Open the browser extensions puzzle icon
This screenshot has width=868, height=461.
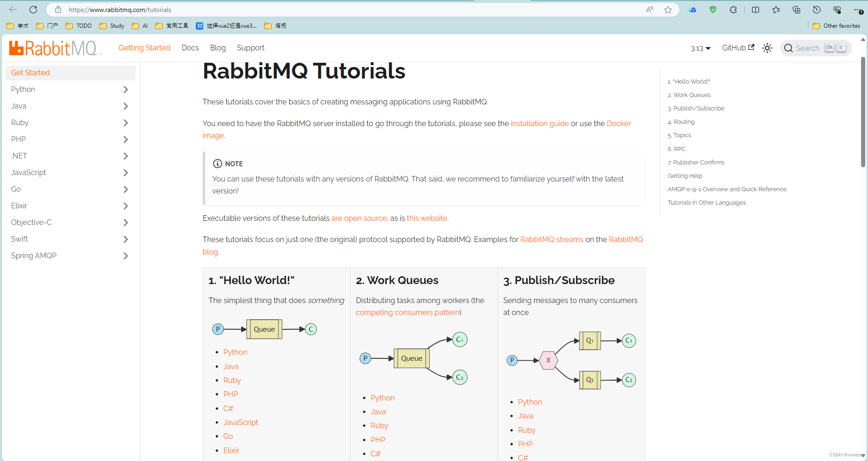pyautogui.click(x=734, y=9)
